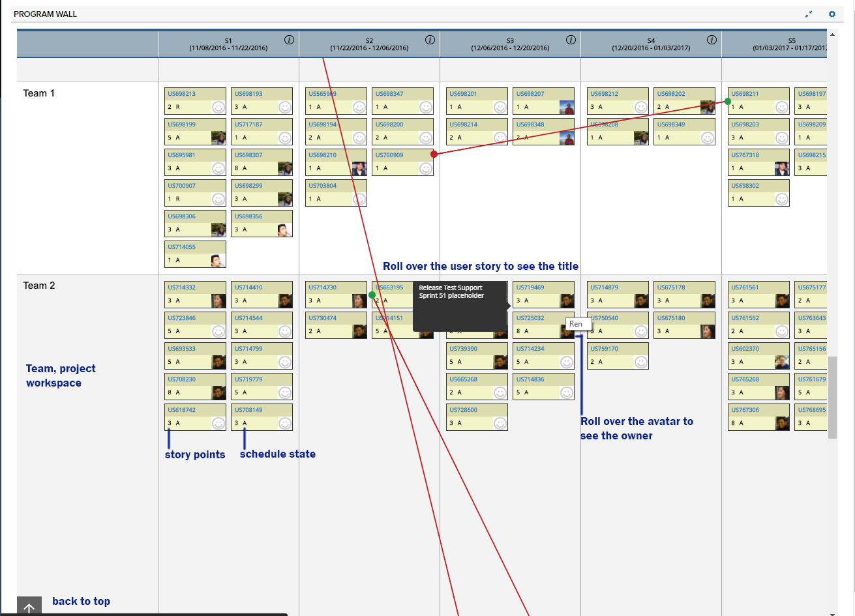Click the back to top arrow button

(x=29, y=607)
